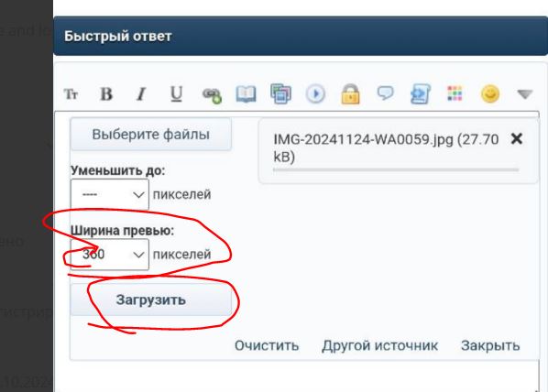Open the color palette grid icon
Image resolution: width=548 pixels, height=392 pixels.
(455, 93)
